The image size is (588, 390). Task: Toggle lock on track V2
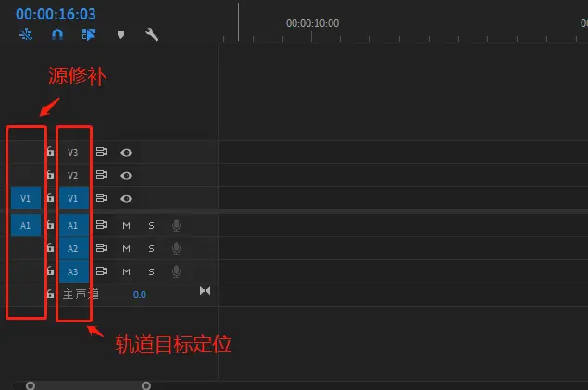tap(50, 175)
